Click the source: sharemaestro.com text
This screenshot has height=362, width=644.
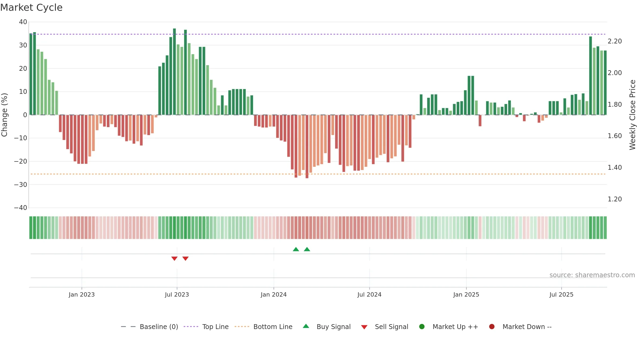(592, 275)
